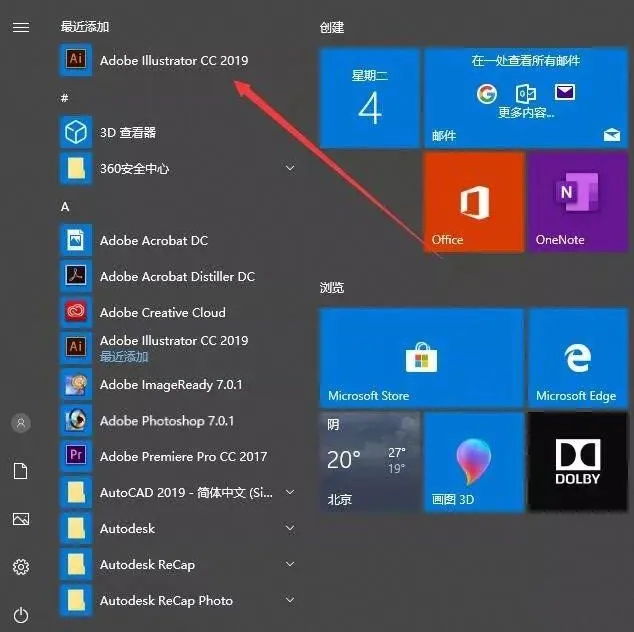The image size is (634, 632).
Task: Open Pictures from the sidebar icon
Action: point(21,519)
